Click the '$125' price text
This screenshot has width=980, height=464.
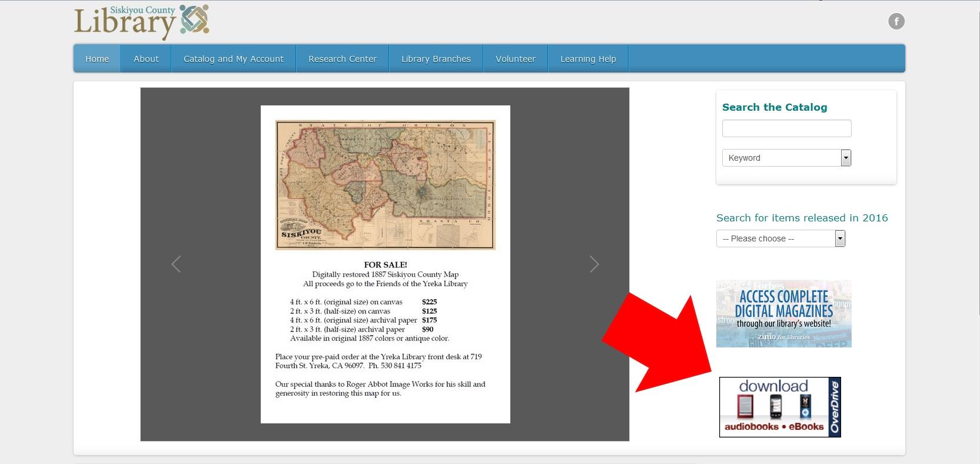pyautogui.click(x=430, y=311)
